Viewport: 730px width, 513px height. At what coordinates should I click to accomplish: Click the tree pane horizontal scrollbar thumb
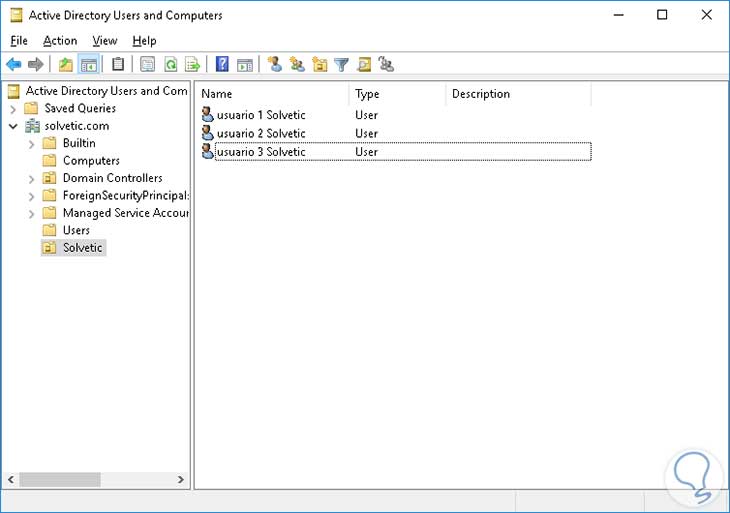coord(60,479)
